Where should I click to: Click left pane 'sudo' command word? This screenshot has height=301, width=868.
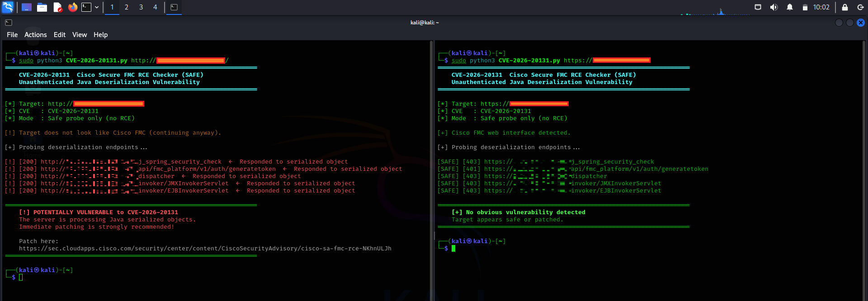(x=26, y=61)
